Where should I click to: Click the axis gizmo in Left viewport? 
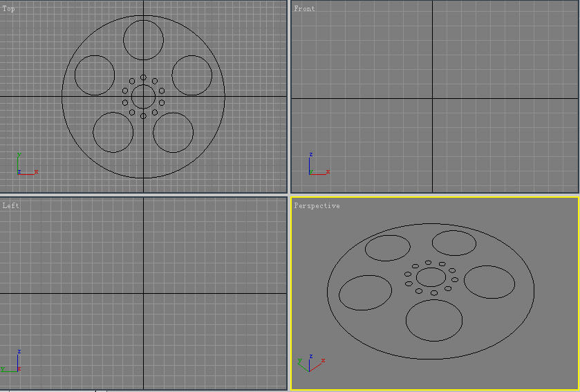coord(12,363)
